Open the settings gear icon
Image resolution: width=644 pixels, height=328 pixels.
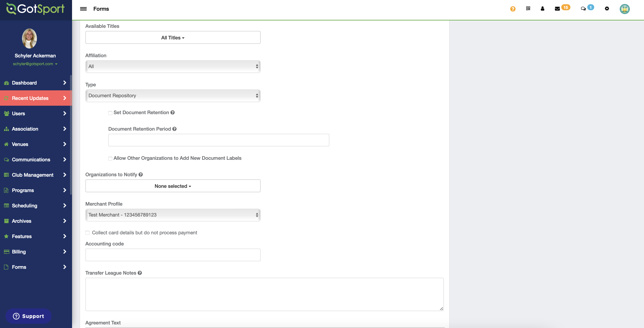coord(607,8)
